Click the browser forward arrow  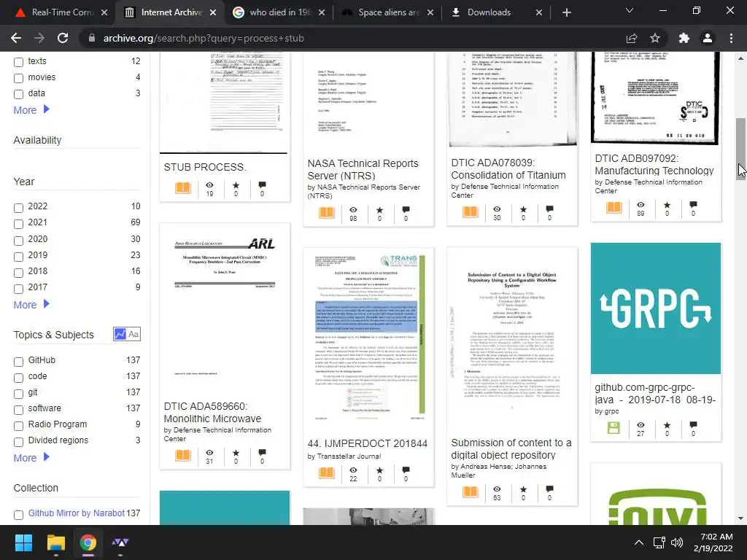39,38
